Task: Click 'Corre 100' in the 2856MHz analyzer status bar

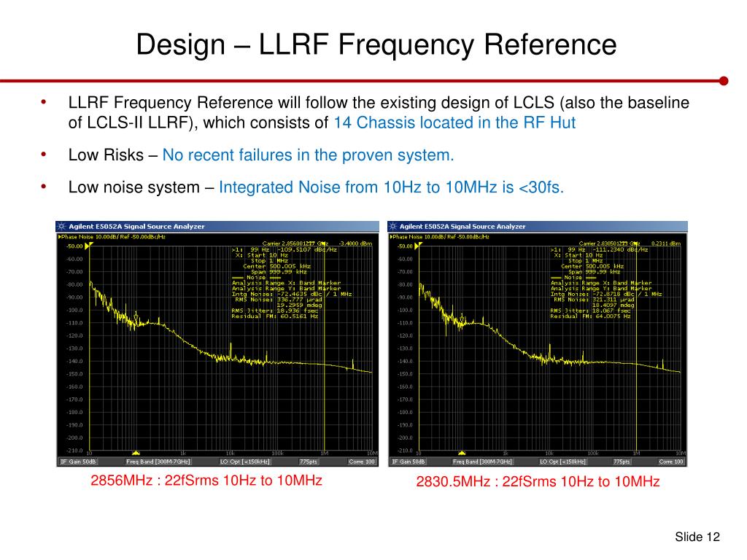Action: coord(362,462)
